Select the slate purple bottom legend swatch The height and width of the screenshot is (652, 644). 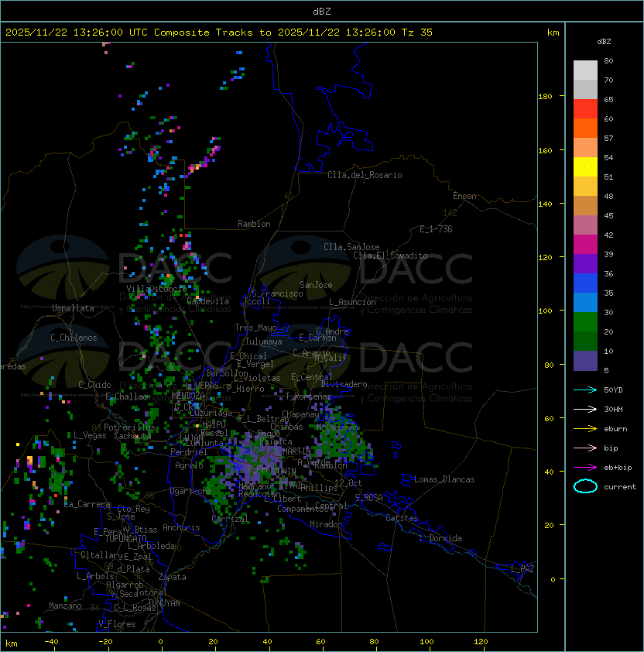coord(585,361)
